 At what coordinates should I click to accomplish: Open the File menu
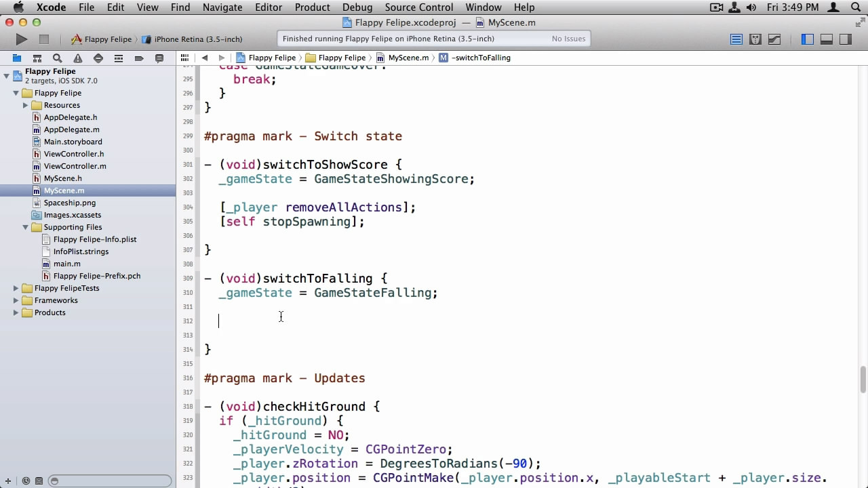86,7
